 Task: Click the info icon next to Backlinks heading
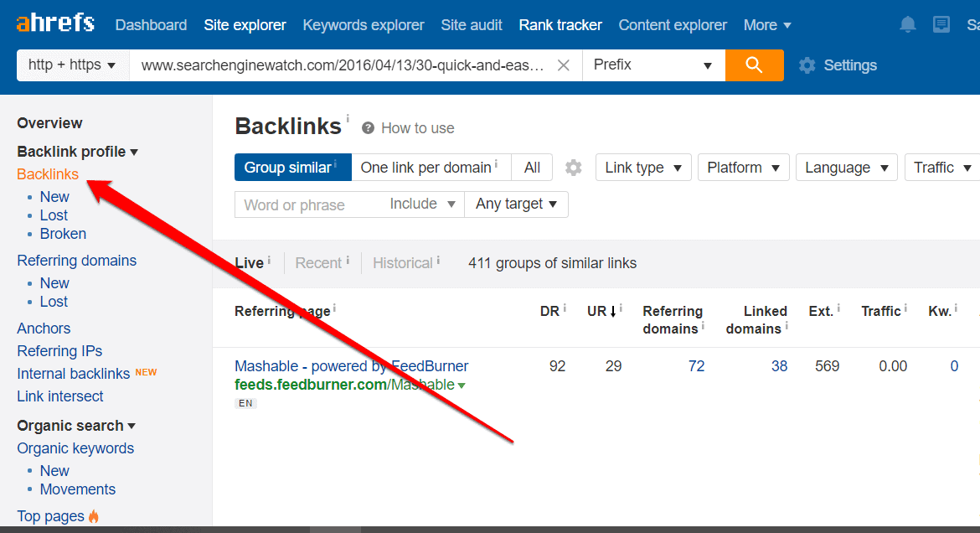(348, 117)
